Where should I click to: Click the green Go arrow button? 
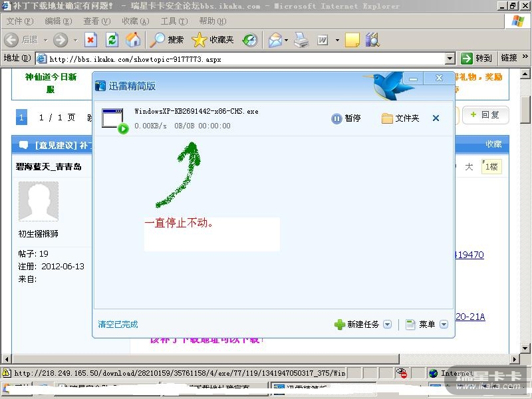tap(467, 59)
